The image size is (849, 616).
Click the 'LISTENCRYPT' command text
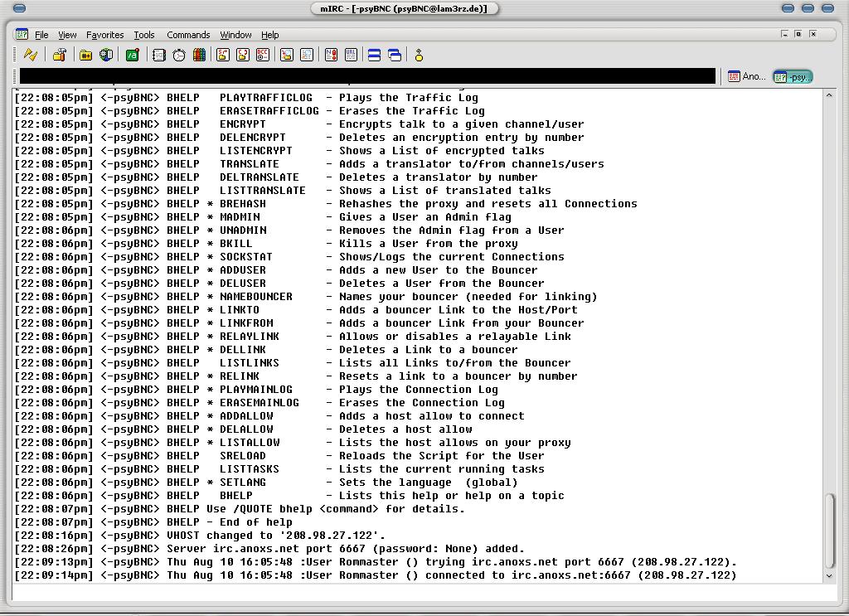256,151
